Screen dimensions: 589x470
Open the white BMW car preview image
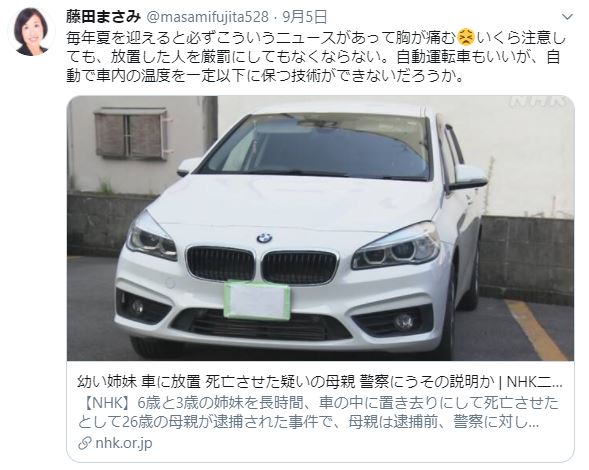[x=320, y=228]
